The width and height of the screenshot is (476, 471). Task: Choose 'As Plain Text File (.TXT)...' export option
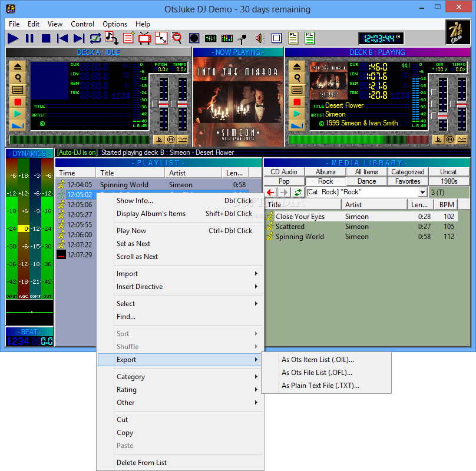(x=320, y=386)
